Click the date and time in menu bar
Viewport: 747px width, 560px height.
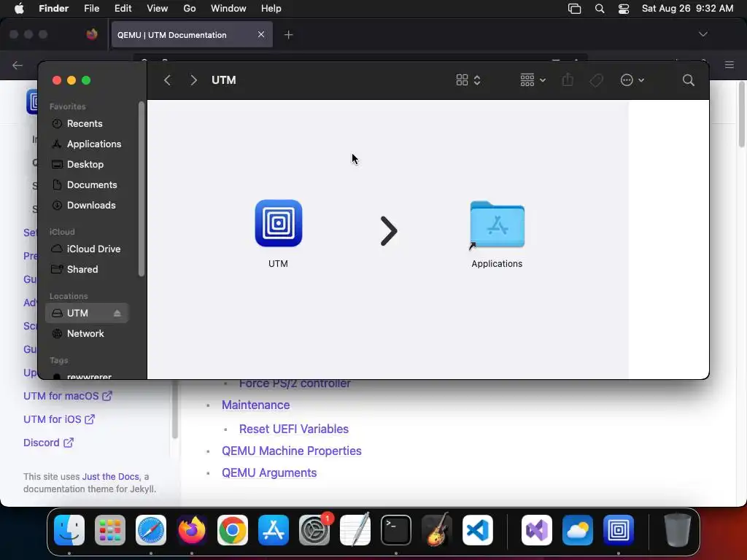click(687, 9)
